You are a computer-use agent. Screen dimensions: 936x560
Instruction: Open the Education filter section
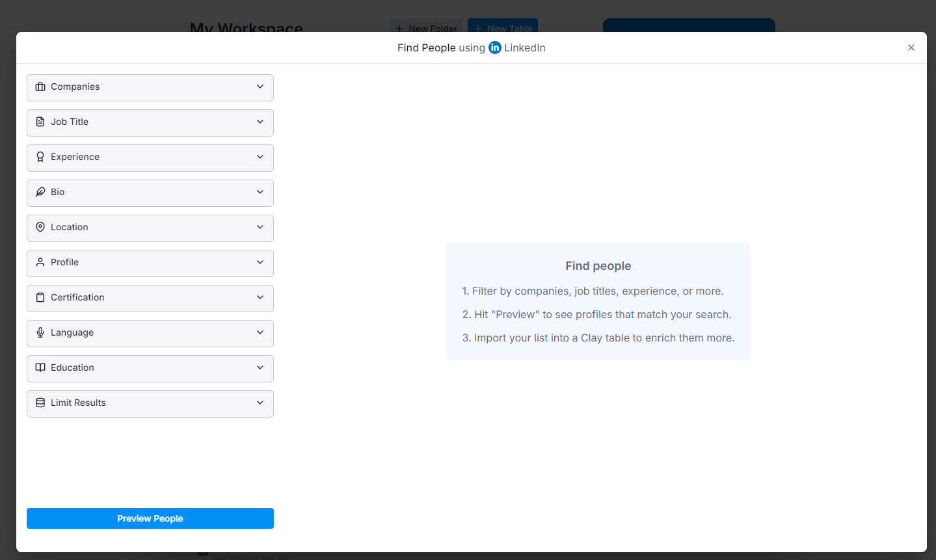coord(150,368)
